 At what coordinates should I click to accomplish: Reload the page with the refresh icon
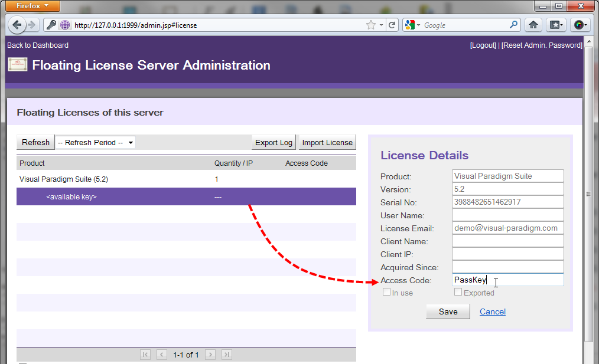click(x=392, y=25)
